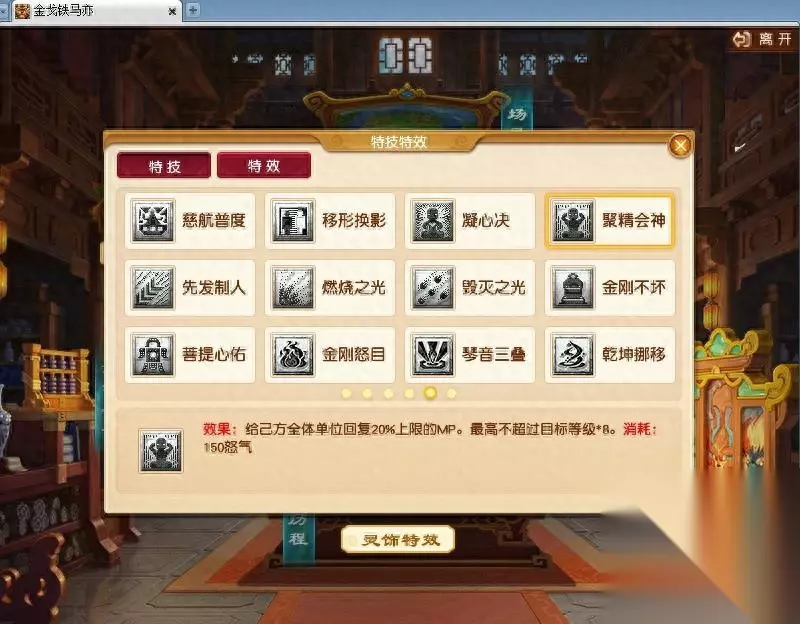Open the 灵饰特效 button
Screen dimensions: 800x624
pyautogui.click(x=398, y=539)
